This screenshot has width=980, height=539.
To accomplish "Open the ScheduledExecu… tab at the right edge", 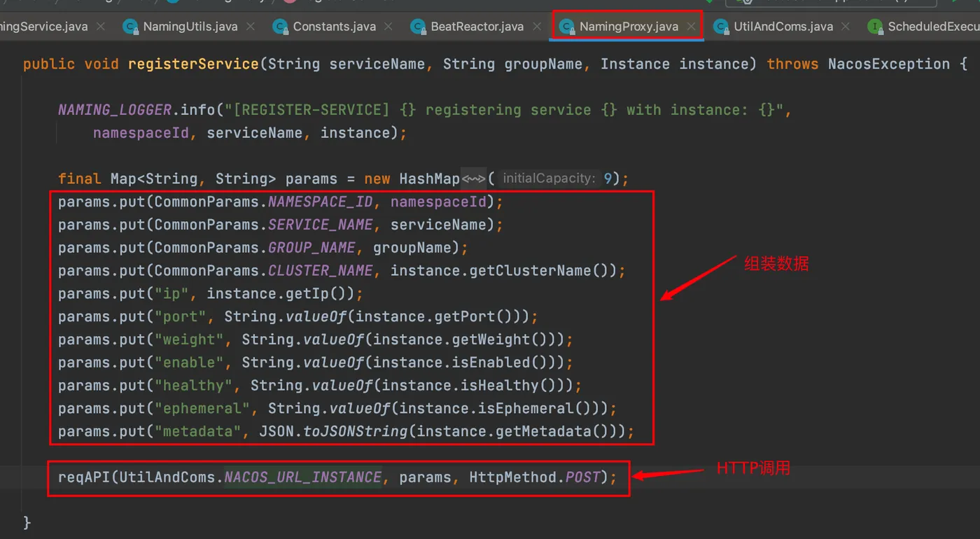I will (934, 27).
